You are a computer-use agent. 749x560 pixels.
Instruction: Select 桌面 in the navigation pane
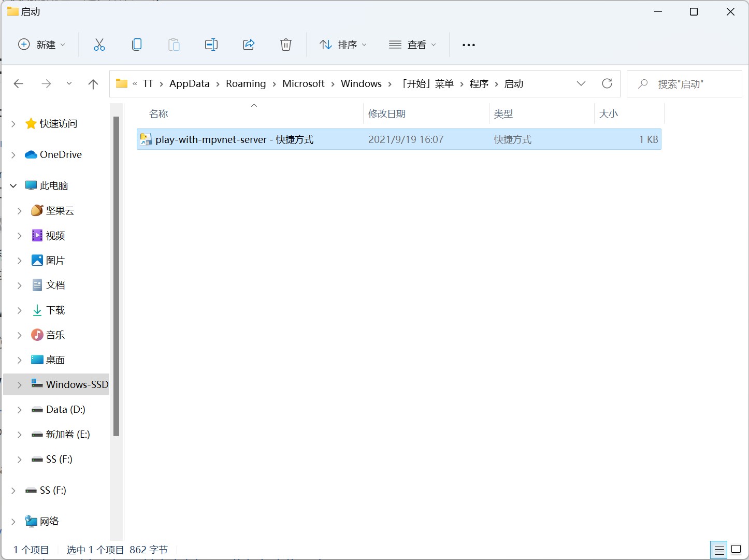coord(56,360)
